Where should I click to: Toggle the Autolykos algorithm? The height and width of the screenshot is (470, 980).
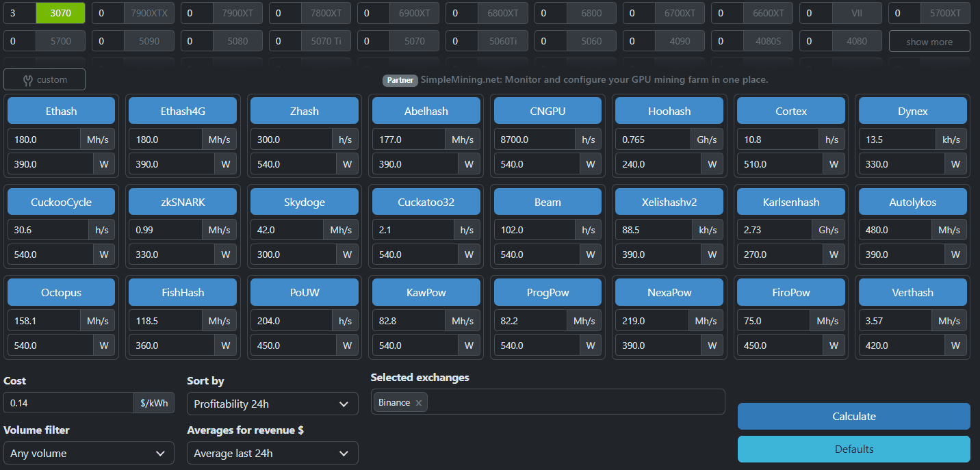pyautogui.click(x=912, y=202)
